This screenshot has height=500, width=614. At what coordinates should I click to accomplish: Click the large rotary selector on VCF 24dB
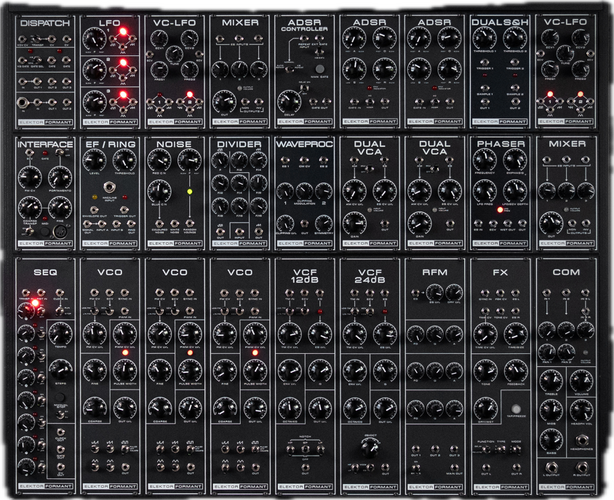(371, 445)
